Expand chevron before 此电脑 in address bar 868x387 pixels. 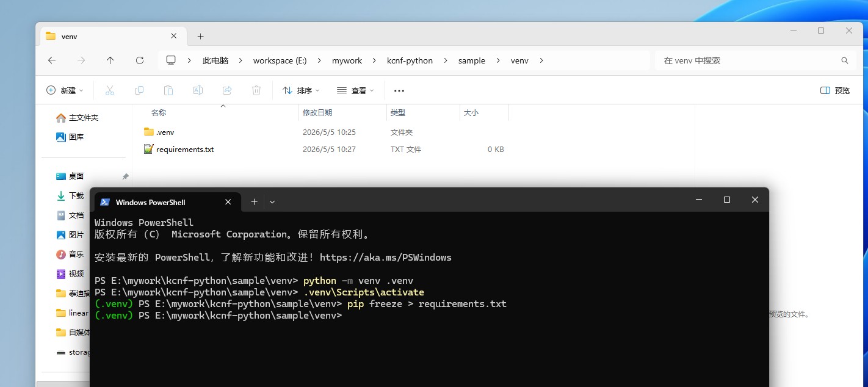[x=189, y=60]
